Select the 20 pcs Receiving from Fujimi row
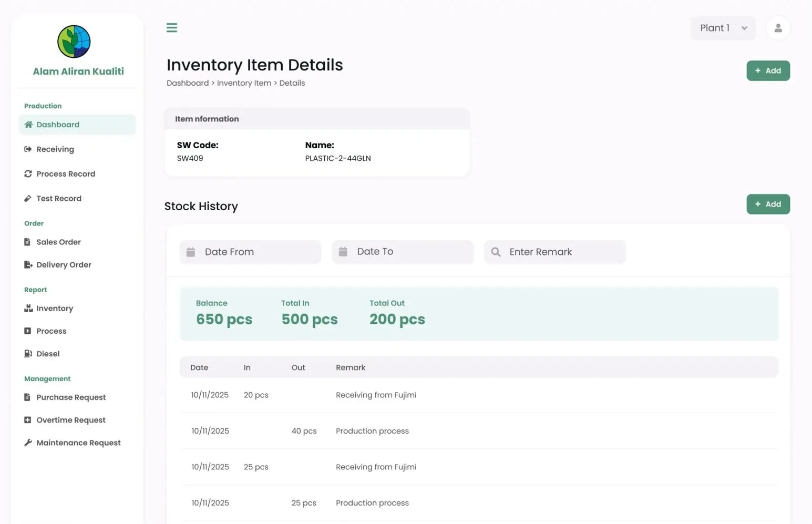812x524 pixels. click(479, 395)
